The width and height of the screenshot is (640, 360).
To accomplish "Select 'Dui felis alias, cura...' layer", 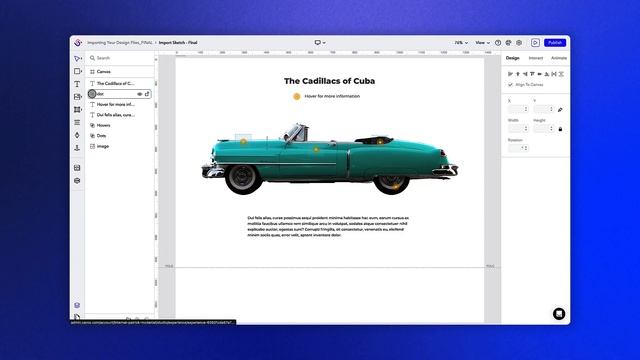I will pos(120,115).
